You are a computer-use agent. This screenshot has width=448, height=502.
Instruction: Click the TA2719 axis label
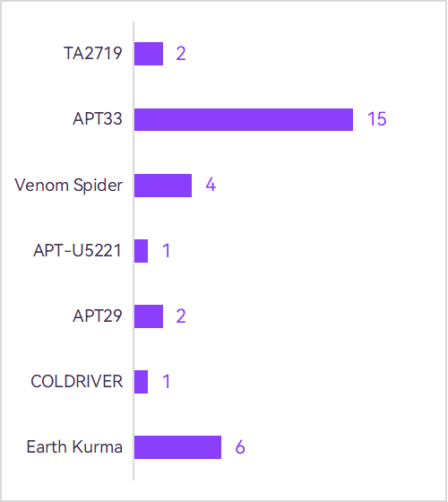[x=93, y=53]
